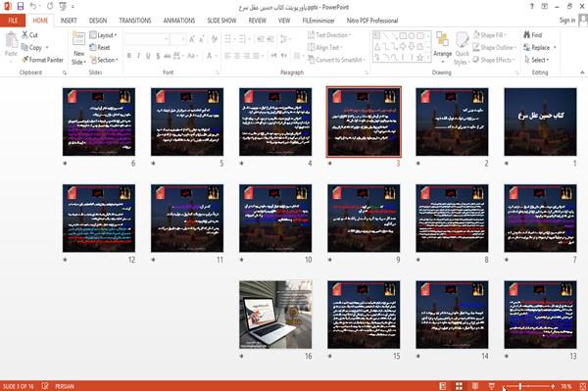
Task: Click Sign in link
Action: pyautogui.click(x=567, y=21)
